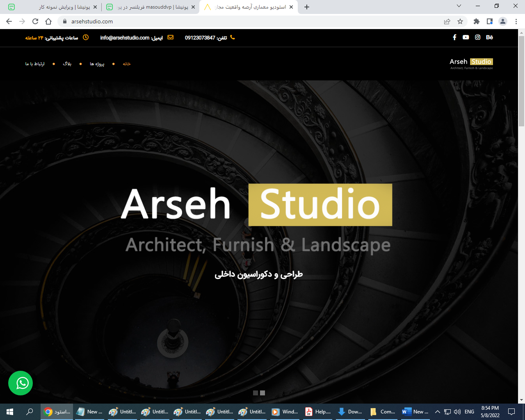
Task: Click the ساعات پشتیبانی support hours text
Action: [52, 38]
